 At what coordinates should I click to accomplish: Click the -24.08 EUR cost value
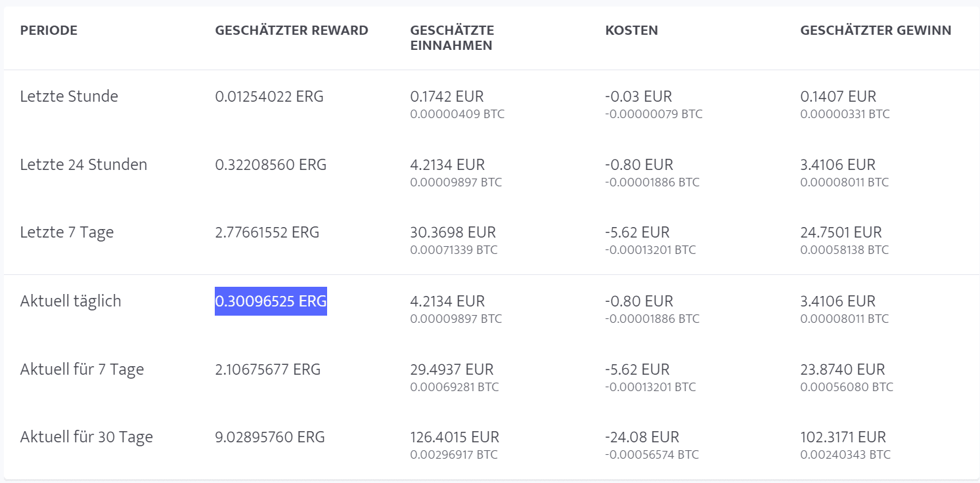[642, 437]
